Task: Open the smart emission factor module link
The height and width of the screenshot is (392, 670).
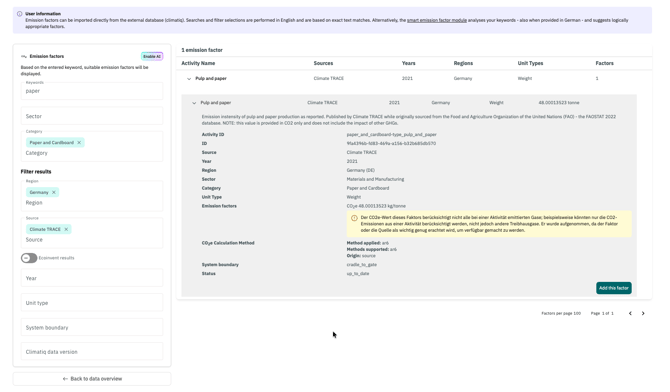Action: [436, 20]
